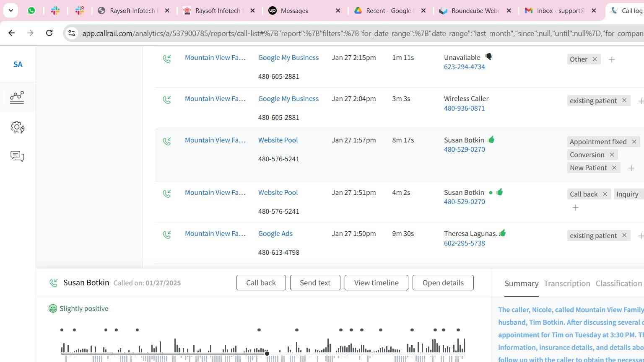Screen dimensions: 644x362
Task: Click the Slightly positive sentiment icon
Action: tap(53, 309)
